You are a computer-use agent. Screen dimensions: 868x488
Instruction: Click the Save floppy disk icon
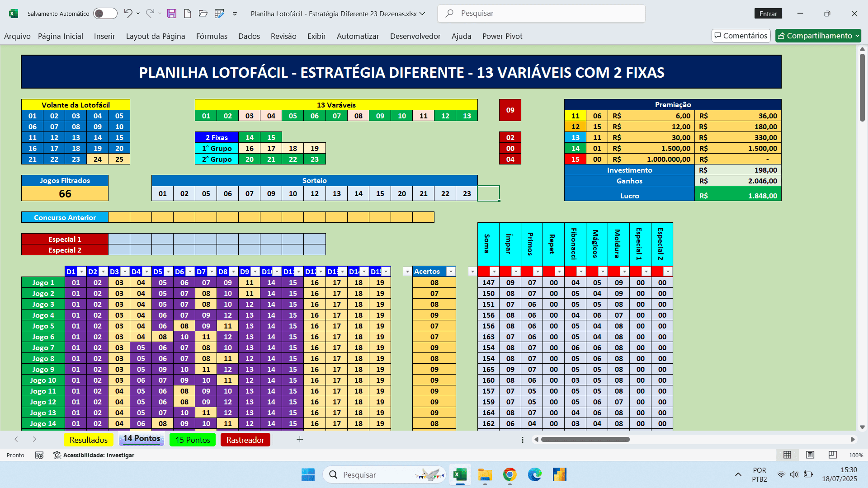[171, 14]
